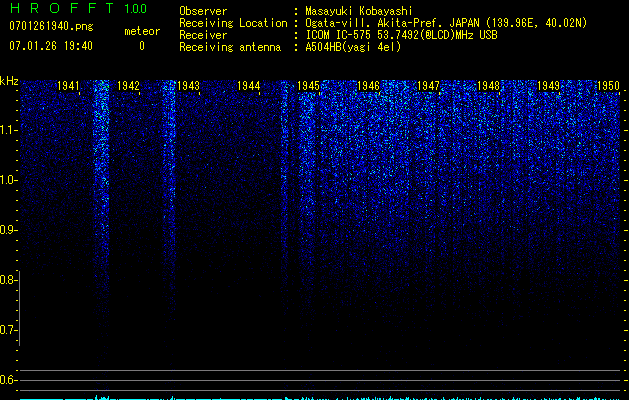Click the 0.7 kHz axis label
Image resolution: width=629 pixels, height=400 pixels.
[x=7, y=330]
